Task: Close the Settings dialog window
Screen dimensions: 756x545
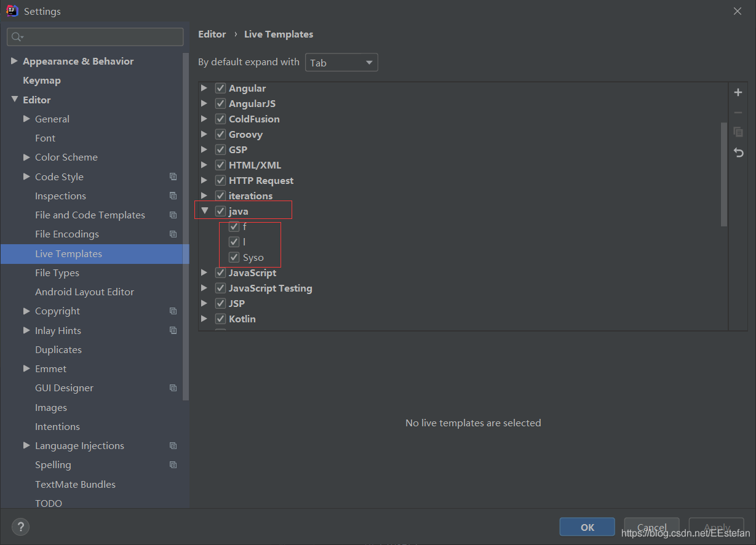Action: [738, 11]
